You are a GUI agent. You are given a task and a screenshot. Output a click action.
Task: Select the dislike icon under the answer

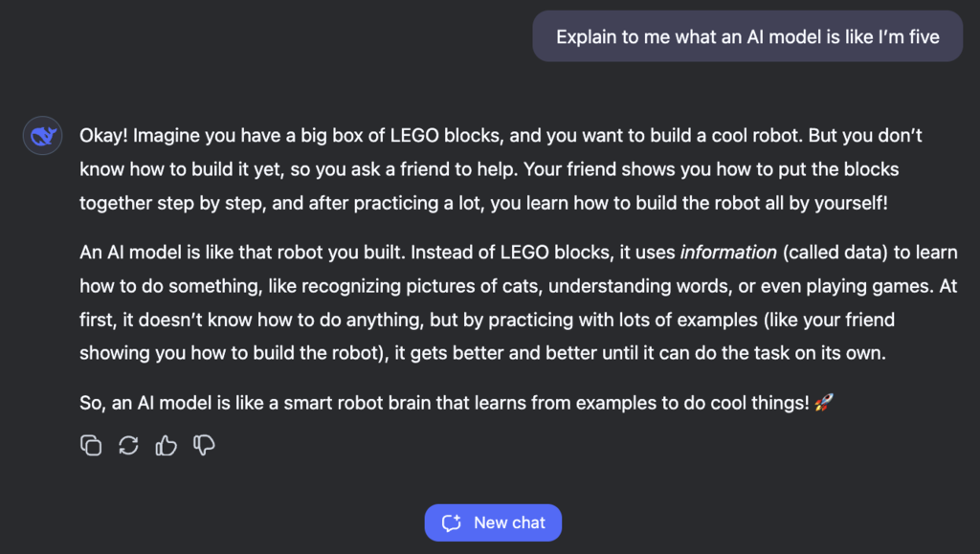point(203,445)
